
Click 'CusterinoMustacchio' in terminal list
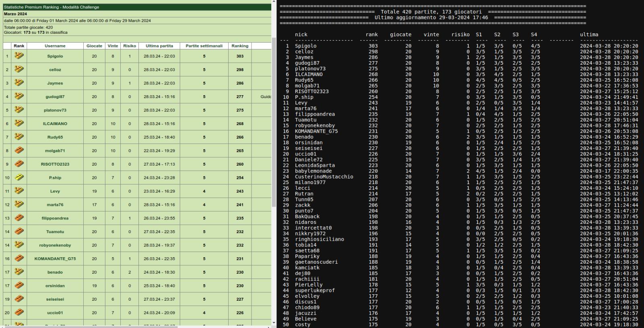324,176
